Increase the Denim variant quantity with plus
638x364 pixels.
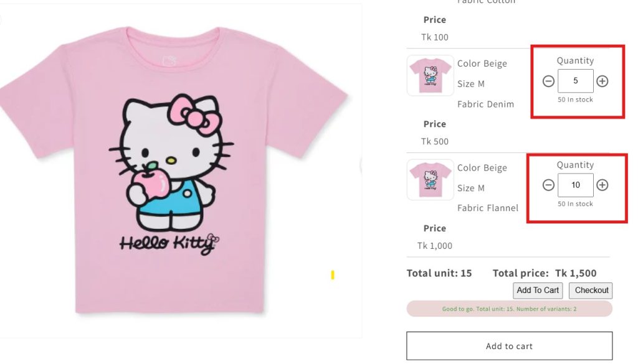click(602, 81)
